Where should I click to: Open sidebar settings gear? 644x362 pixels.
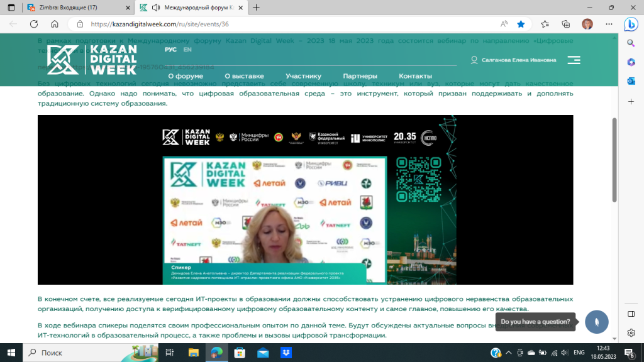pyautogui.click(x=631, y=333)
